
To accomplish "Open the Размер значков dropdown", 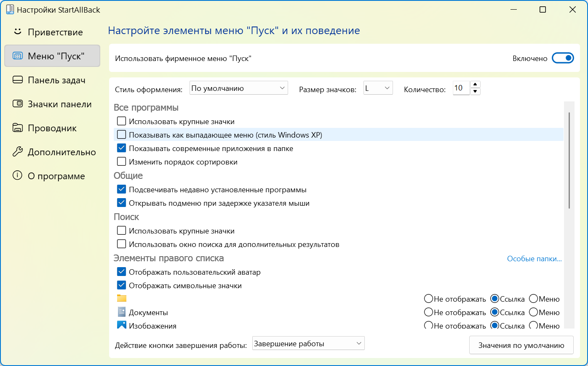I will click(x=378, y=88).
